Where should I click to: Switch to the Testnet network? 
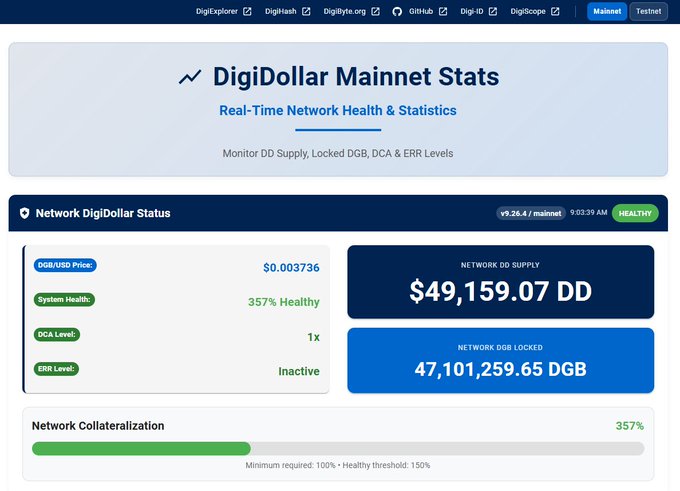click(x=648, y=11)
